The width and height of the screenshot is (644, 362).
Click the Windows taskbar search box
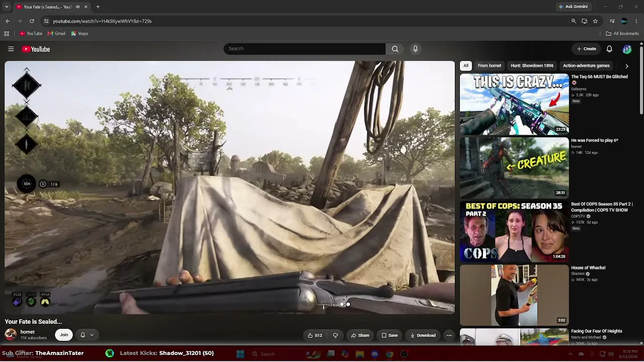[x=276, y=354]
